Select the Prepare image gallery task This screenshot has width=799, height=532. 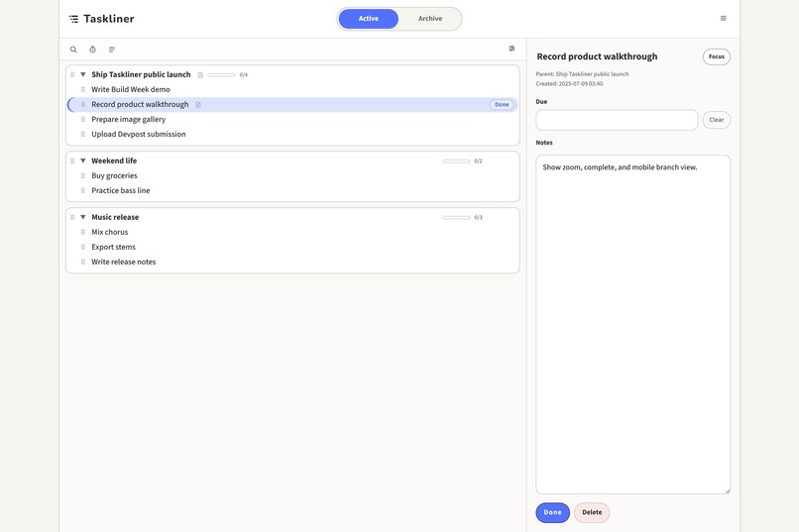tap(129, 119)
